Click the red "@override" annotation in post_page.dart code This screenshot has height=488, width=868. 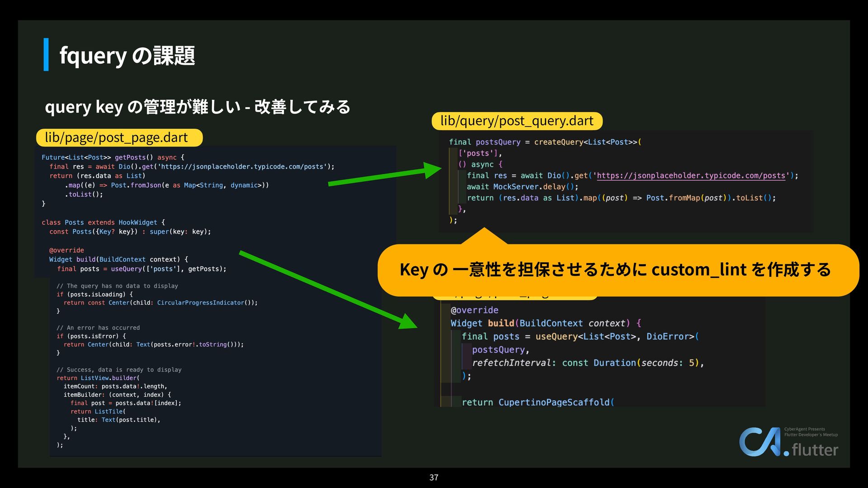pyautogui.click(x=66, y=250)
